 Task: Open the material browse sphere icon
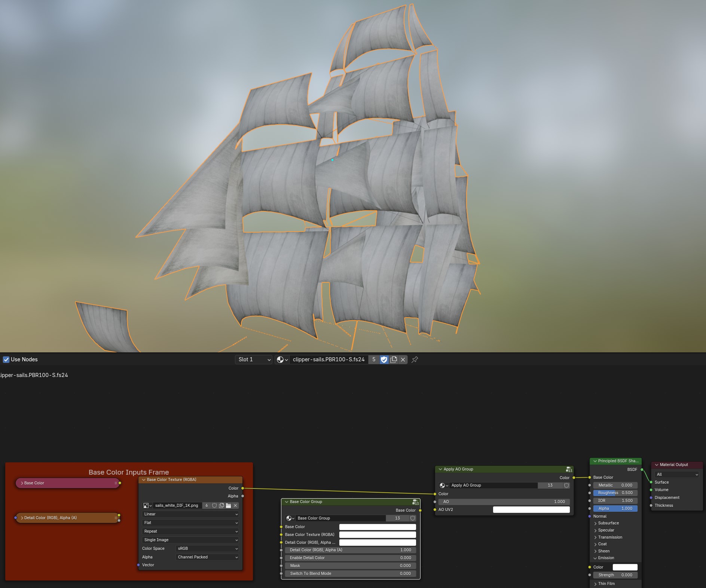[x=282, y=359]
